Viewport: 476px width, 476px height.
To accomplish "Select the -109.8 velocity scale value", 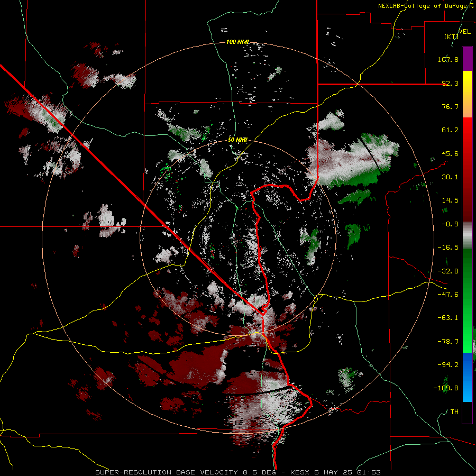I will (x=446, y=388).
